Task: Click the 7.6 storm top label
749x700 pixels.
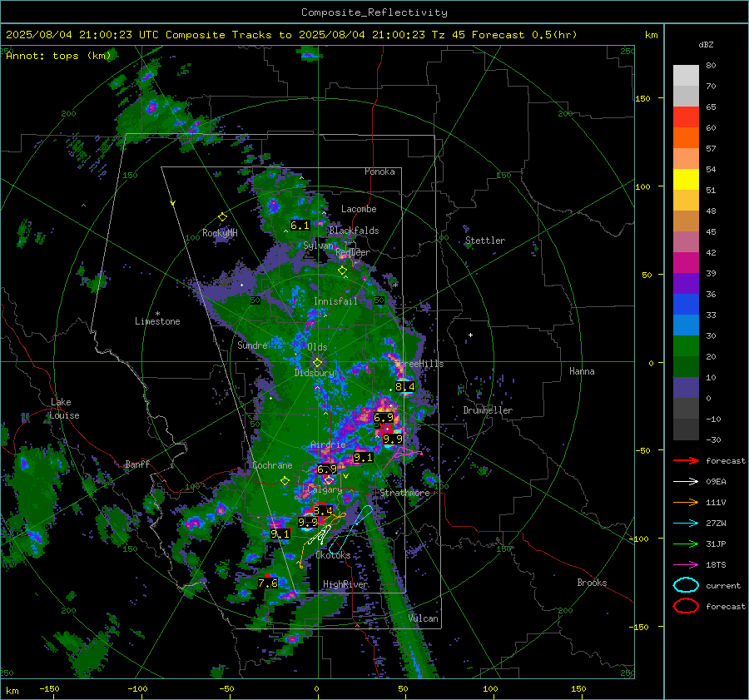Action: [x=268, y=583]
